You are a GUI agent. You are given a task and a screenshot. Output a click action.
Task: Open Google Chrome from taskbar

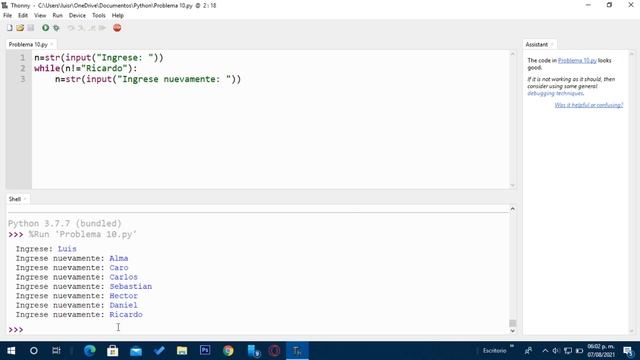pos(228,351)
